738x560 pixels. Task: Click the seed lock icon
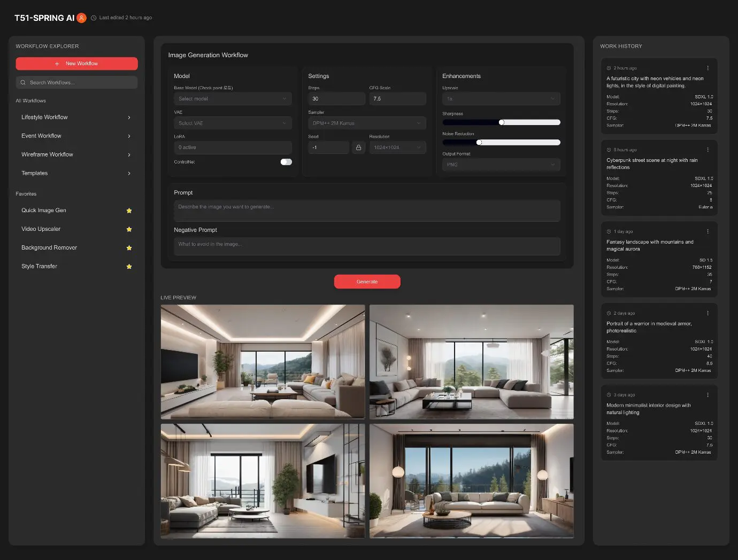[358, 147]
